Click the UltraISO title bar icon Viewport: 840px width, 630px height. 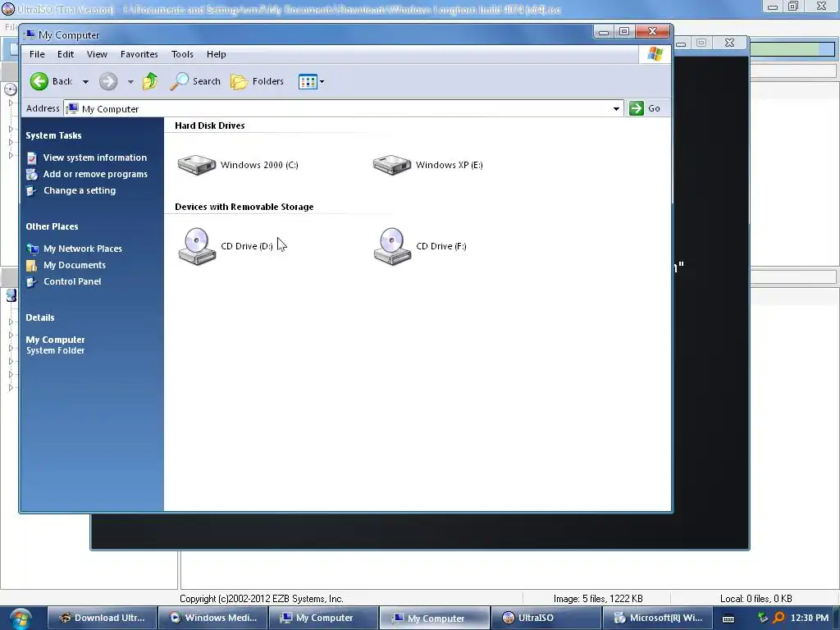pos(8,9)
